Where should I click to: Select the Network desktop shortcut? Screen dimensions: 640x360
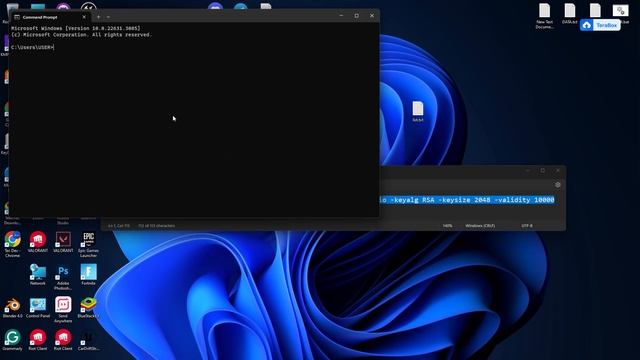tap(38, 274)
